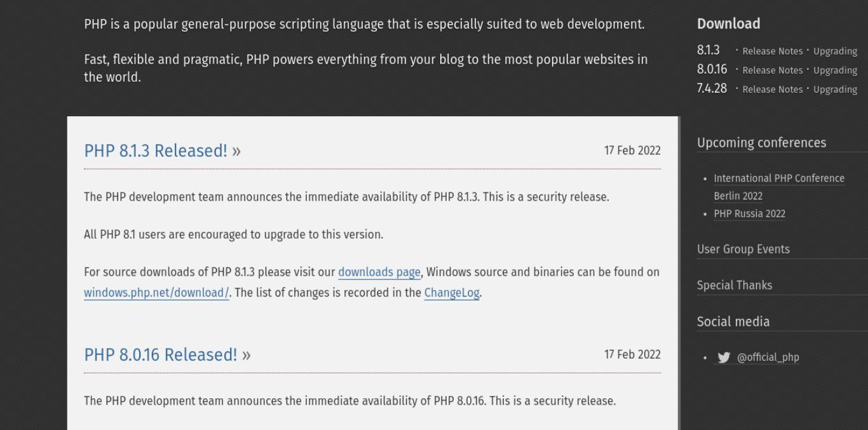Download PHP version 8.1.3
The height and width of the screenshot is (430, 868).
pos(709,50)
